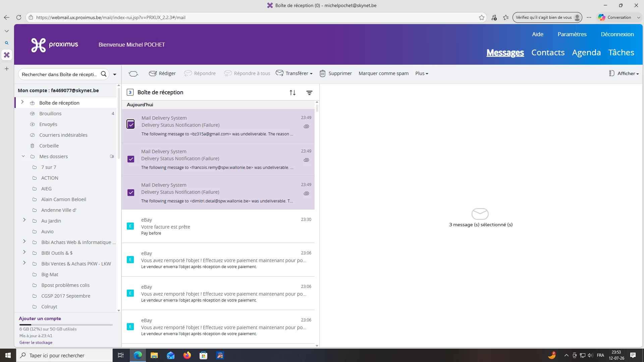Image resolution: width=644 pixels, height=362 pixels.
Task: Expand the BIBI Outils & $ folder
Action: 24,252
